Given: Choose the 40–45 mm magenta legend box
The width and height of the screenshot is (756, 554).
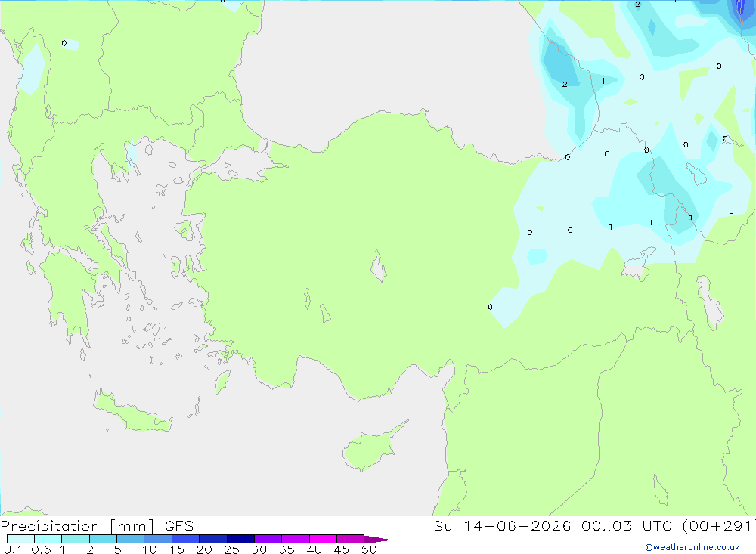Looking at the screenshot, I should click(x=323, y=539).
